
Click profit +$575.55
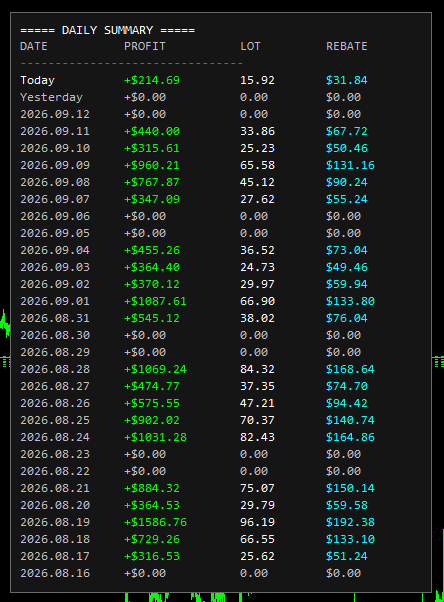152,403
